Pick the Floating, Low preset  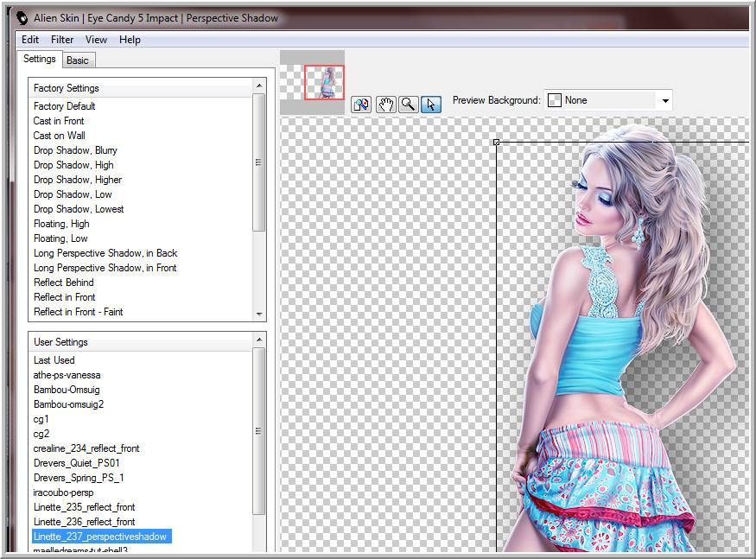(x=60, y=238)
